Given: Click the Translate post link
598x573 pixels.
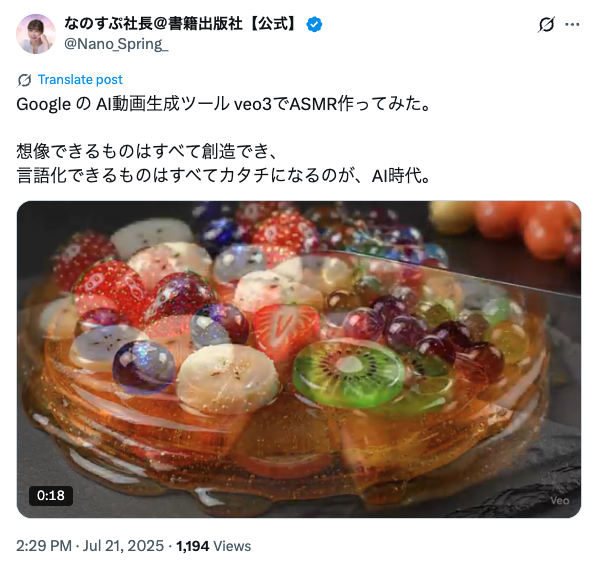Looking at the screenshot, I should pyautogui.click(x=80, y=80).
